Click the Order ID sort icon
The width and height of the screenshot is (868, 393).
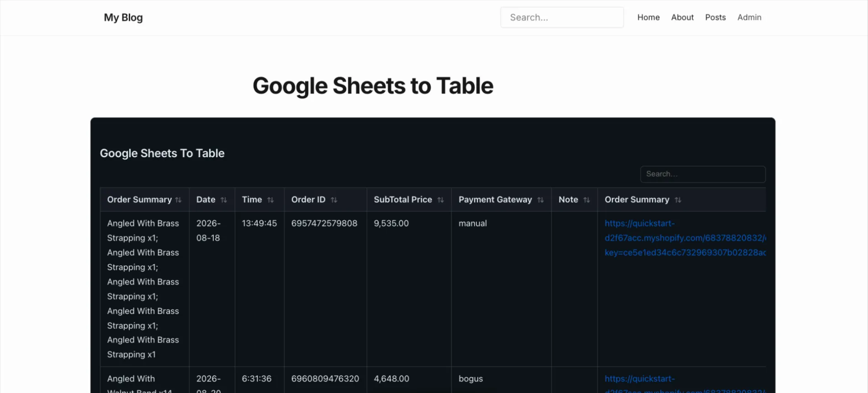pos(334,200)
